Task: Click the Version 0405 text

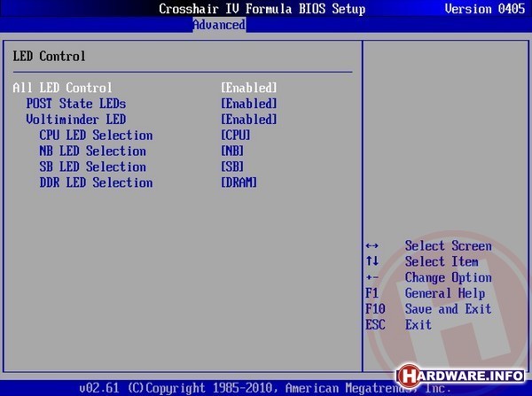Action: [485, 9]
